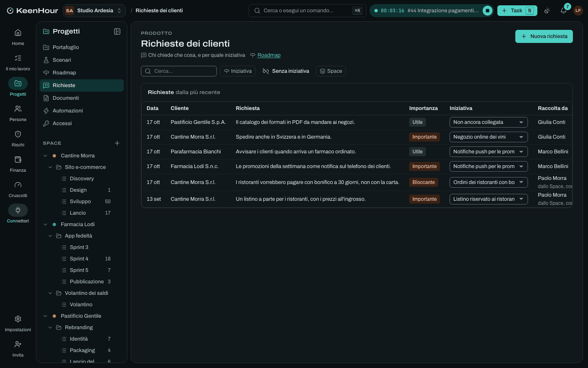Create a new Task from the top bar
The height and width of the screenshot is (368, 588).
click(x=517, y=11)
